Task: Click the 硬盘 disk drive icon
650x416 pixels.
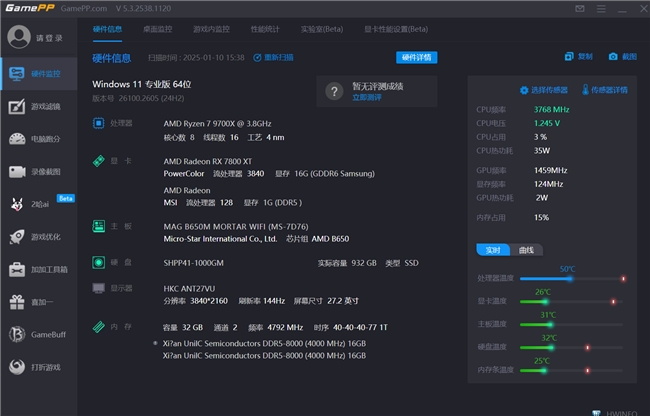Action: [x=99, y=262]
